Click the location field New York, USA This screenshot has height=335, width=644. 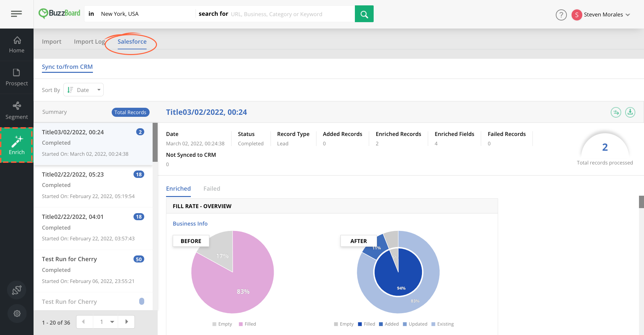tap(147, 14)
